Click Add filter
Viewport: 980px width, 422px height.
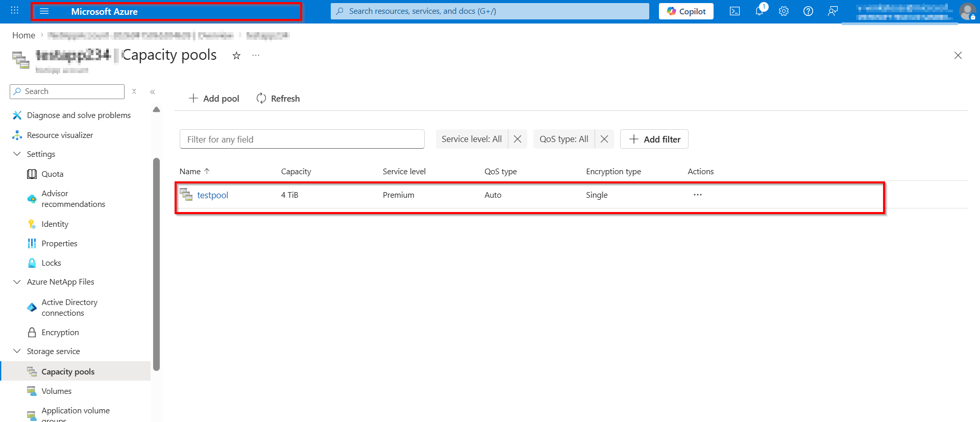[654, 139]
